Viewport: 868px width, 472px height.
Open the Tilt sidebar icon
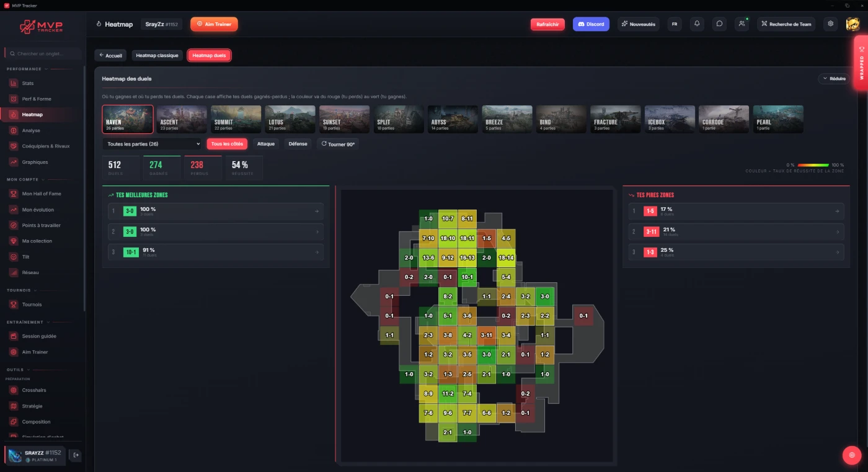point(13,257)
